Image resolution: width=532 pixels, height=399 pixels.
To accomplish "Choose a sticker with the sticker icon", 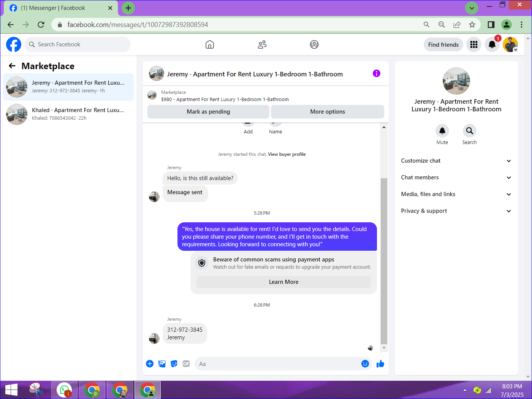I will (174, 364).
